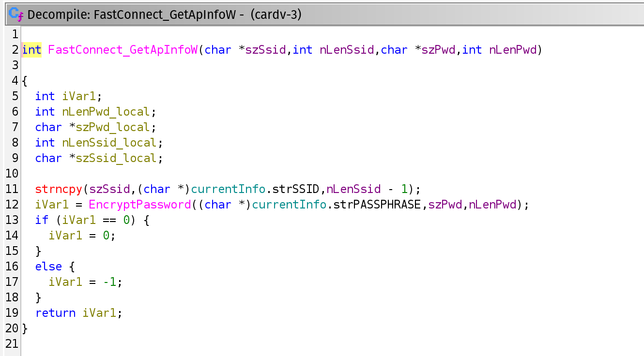Click the highlighted int return type

pyautogui.click(x=32, y=50)
